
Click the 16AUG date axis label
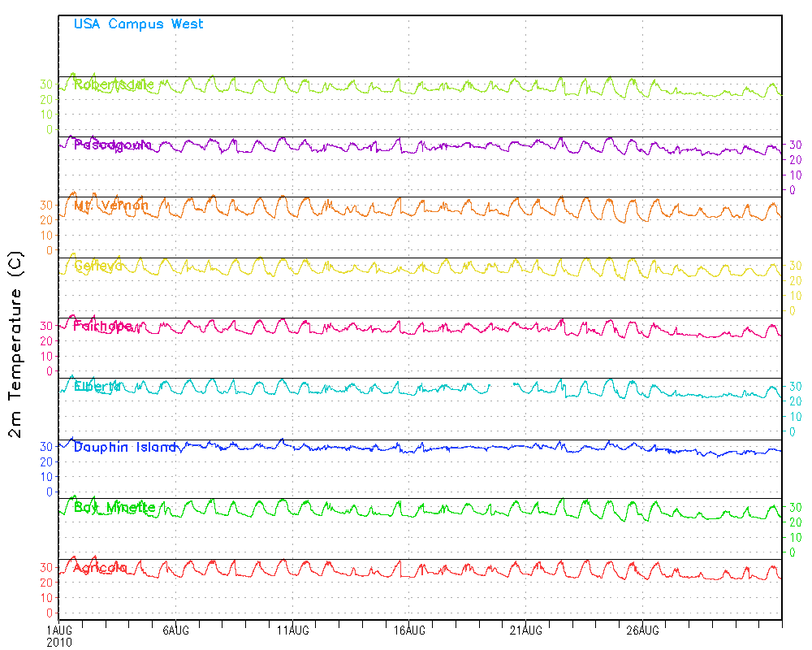(409, 630)
